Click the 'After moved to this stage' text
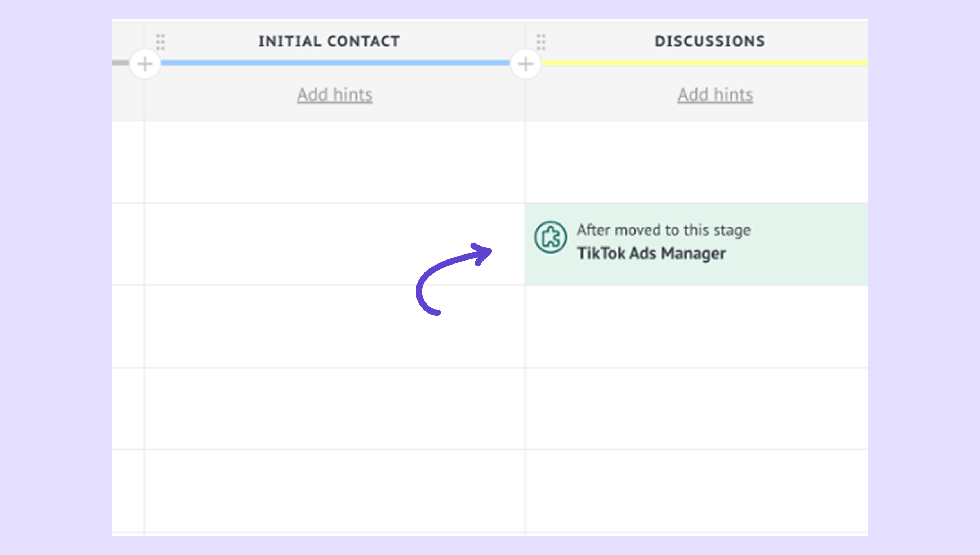This screenshot has height=555, width=980. [663, 230]
